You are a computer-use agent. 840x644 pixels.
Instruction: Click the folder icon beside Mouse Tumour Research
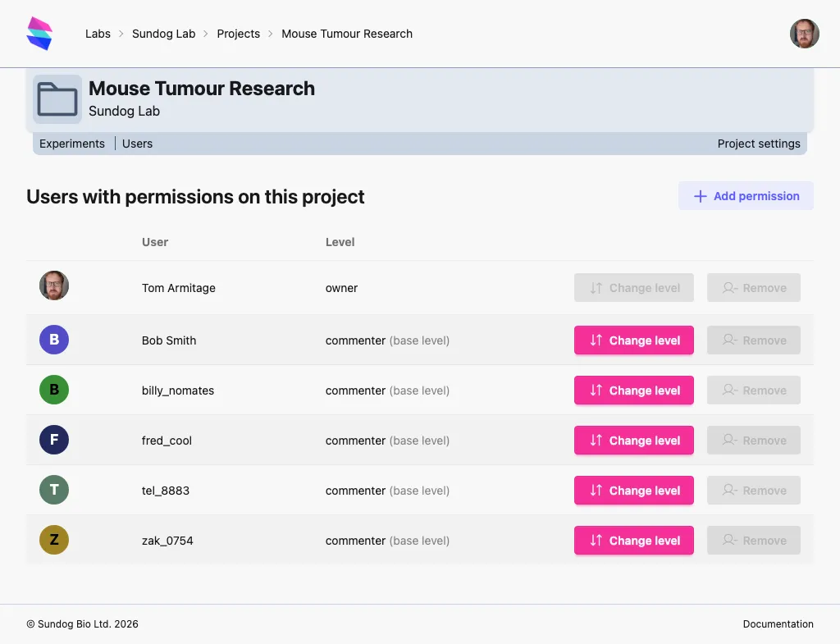(x=57, y=98)
